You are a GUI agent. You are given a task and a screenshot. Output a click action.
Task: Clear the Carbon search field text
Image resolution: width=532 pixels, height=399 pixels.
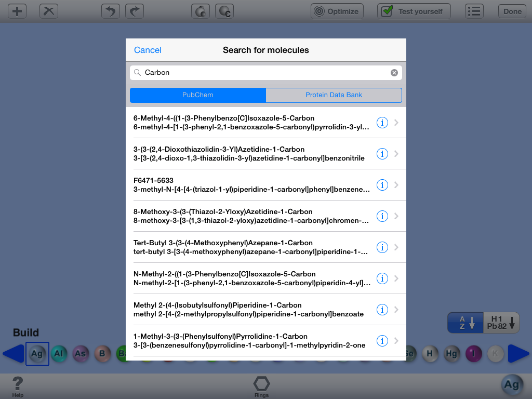(394, 72)
